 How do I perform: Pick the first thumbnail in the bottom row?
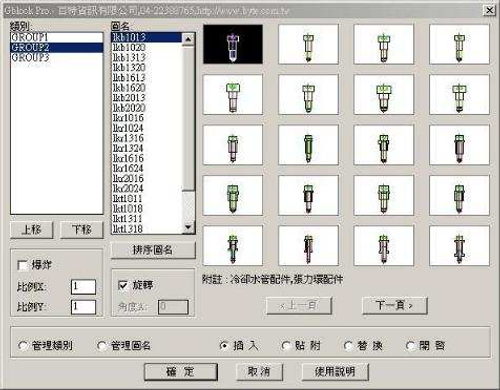[x=233, y=245]
